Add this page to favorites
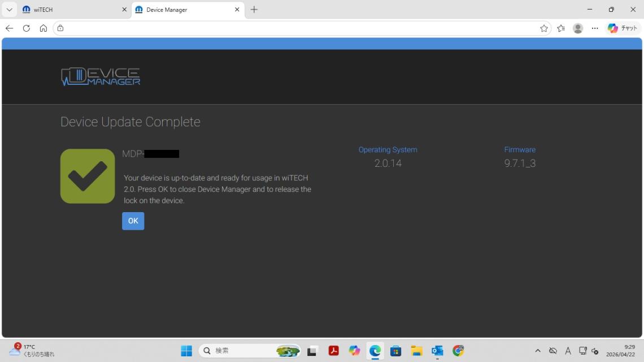 coord(543,28)
